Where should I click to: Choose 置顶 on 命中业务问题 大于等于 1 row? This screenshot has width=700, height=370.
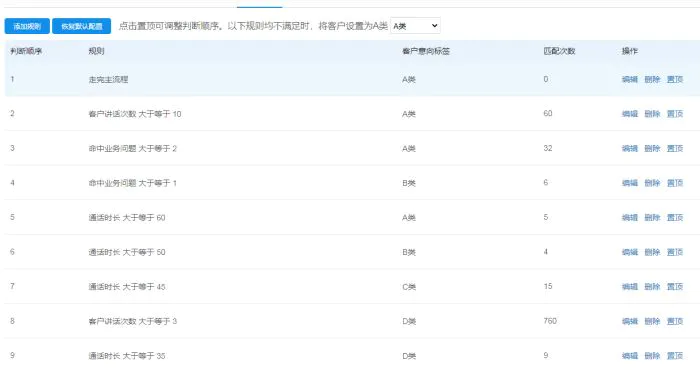675,183
